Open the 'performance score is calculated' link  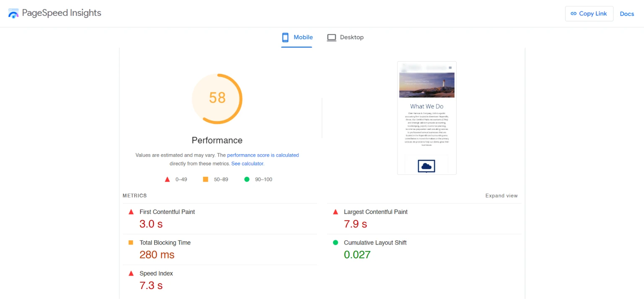tap(263, 155)
